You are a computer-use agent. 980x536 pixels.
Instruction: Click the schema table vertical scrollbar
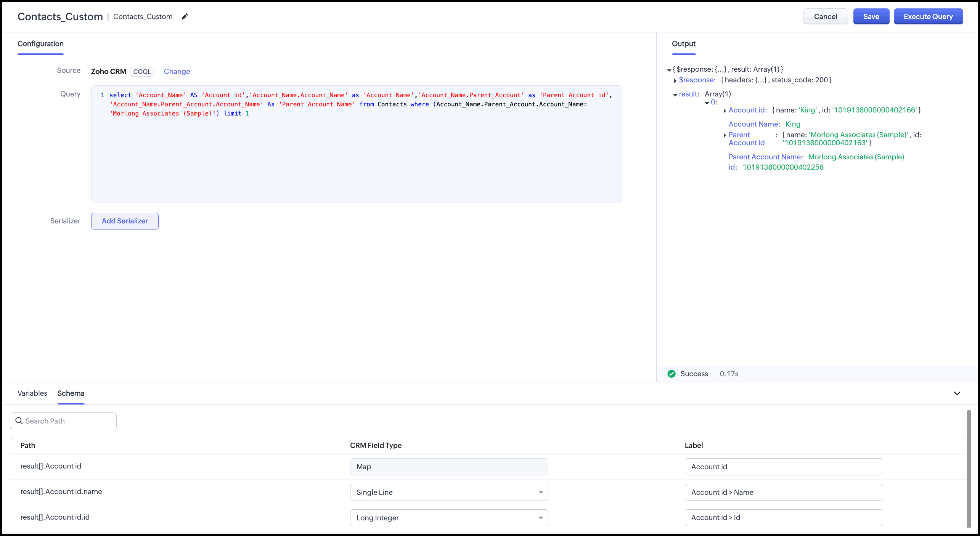(x=969, y=469)
